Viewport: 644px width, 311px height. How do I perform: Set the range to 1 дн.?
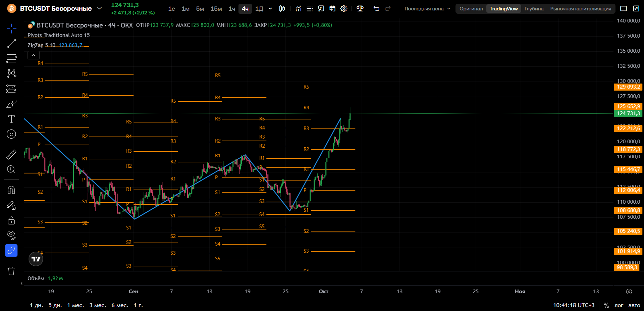pos(37,305)
